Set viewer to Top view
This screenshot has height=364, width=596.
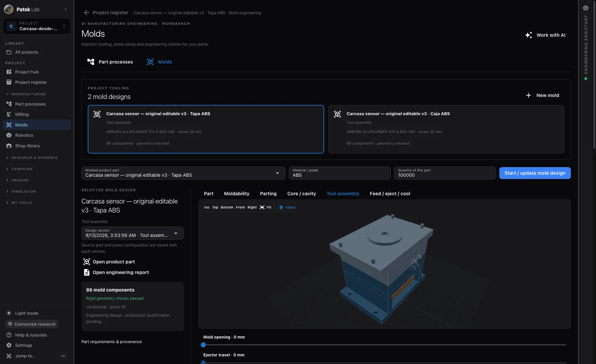coord(215,207)
